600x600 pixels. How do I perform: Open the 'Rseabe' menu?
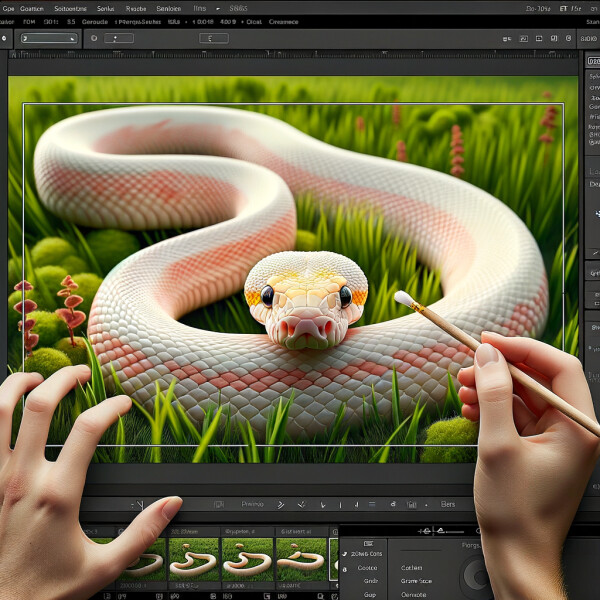pyautogui.click(x=136, y=8)
